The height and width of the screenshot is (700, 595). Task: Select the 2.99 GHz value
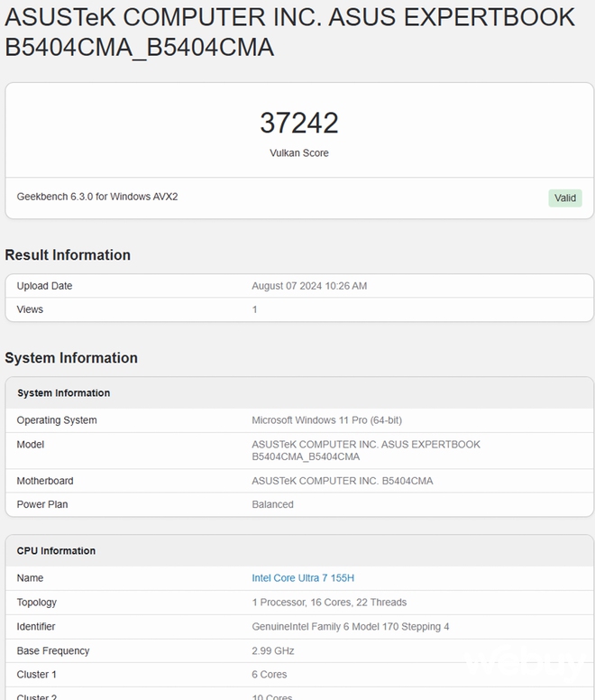[x=273, y=651]
